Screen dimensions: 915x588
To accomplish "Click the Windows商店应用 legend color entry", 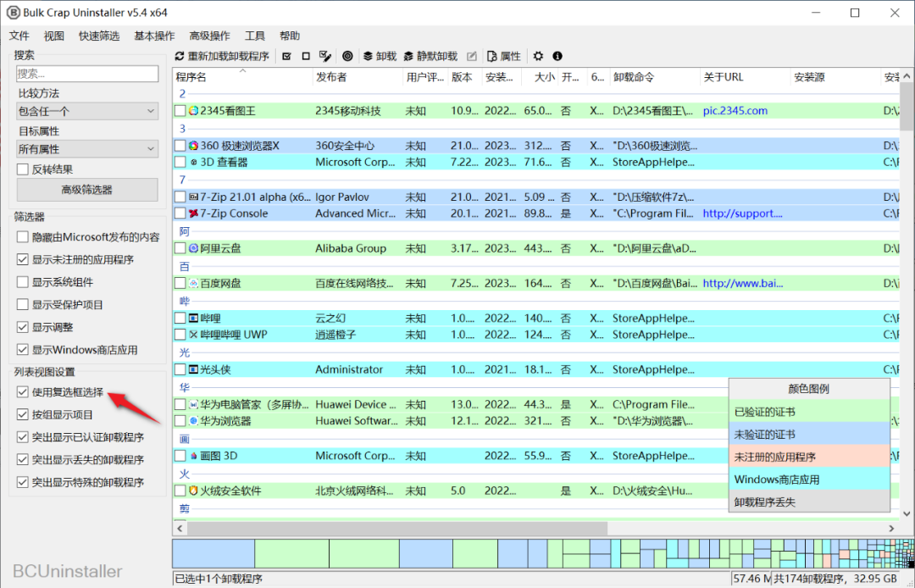I will click(809, 480).
